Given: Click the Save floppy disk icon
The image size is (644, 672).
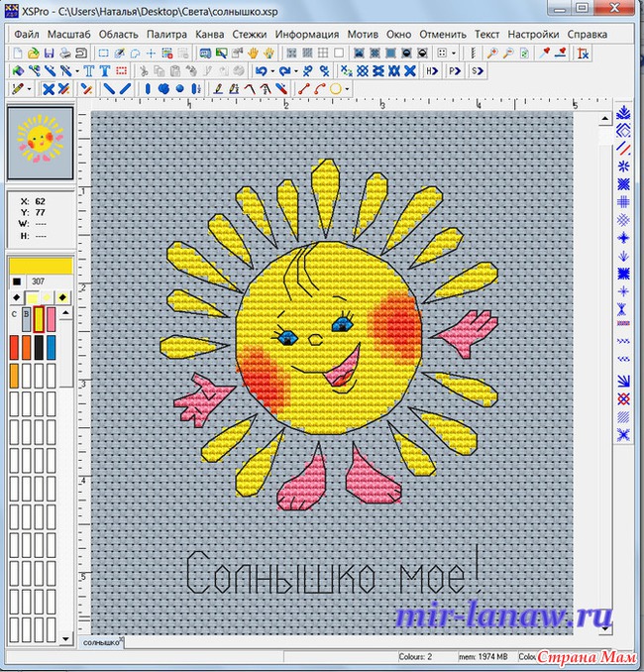Looking at the screenshot, I should coord(48,53).
